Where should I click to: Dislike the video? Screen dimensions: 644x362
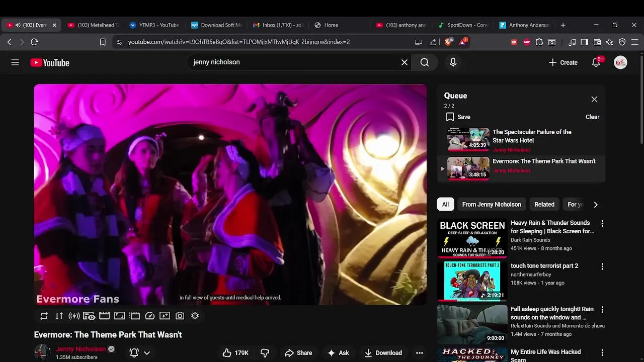[x=265, y=353]
